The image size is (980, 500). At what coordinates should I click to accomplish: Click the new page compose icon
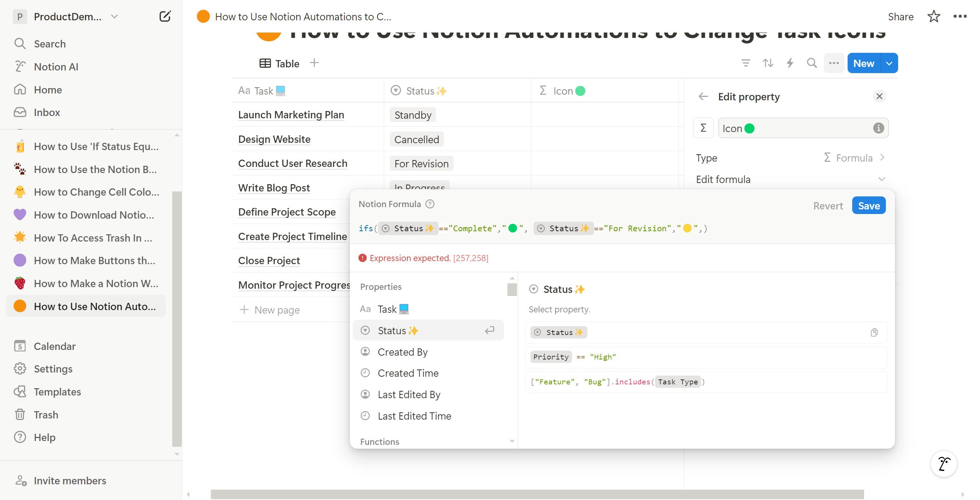pos(165,16)
